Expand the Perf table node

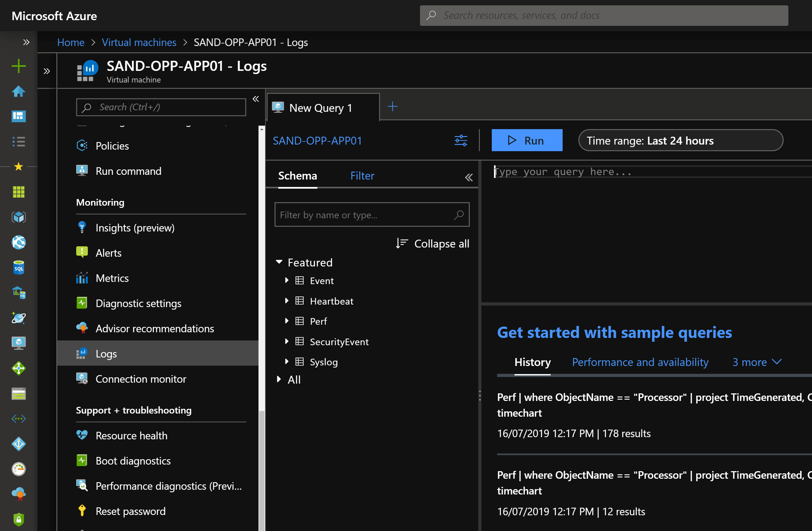[x=287, y=321]
